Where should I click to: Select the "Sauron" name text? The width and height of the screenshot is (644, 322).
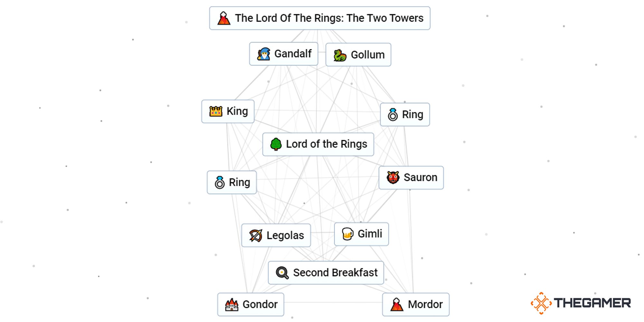420,178
